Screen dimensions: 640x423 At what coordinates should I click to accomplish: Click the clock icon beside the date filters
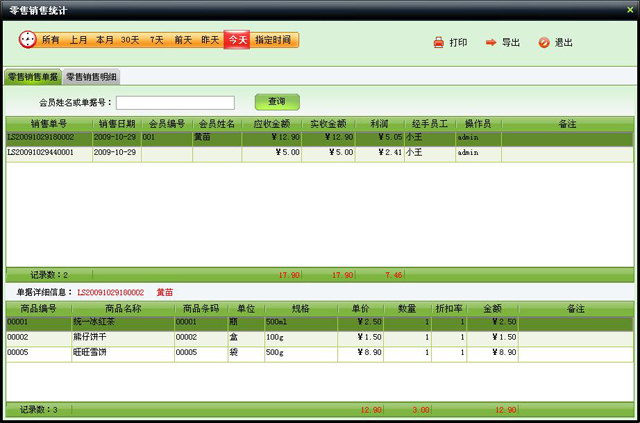tap(27, 40)
